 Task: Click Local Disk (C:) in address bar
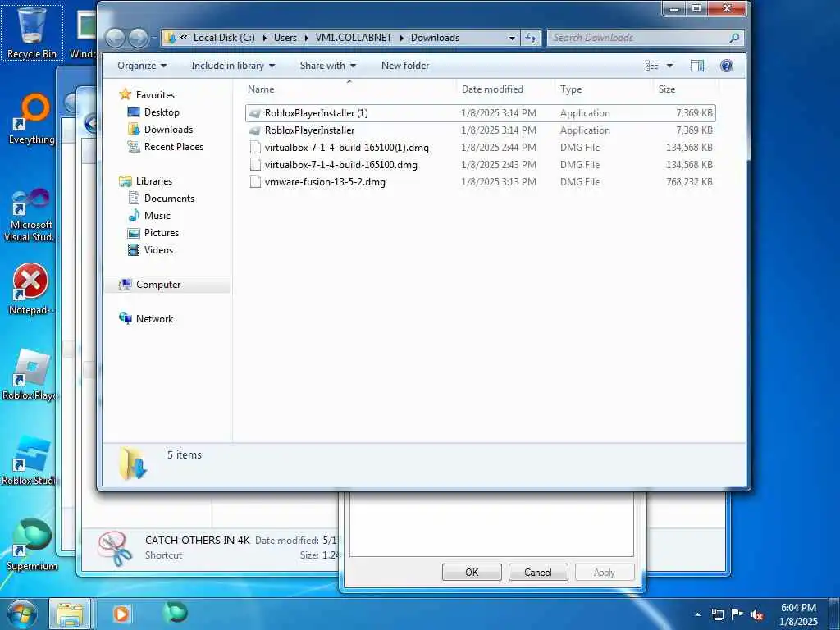(x=224, y=38)
